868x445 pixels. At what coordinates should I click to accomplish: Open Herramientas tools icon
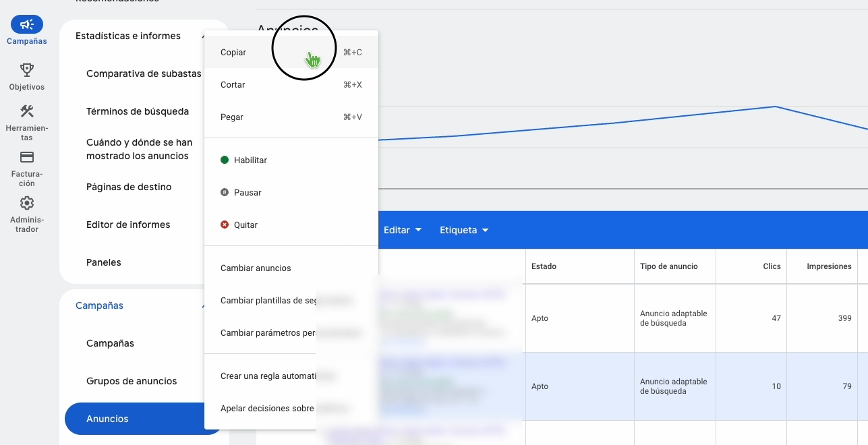[x=27, y=111]
